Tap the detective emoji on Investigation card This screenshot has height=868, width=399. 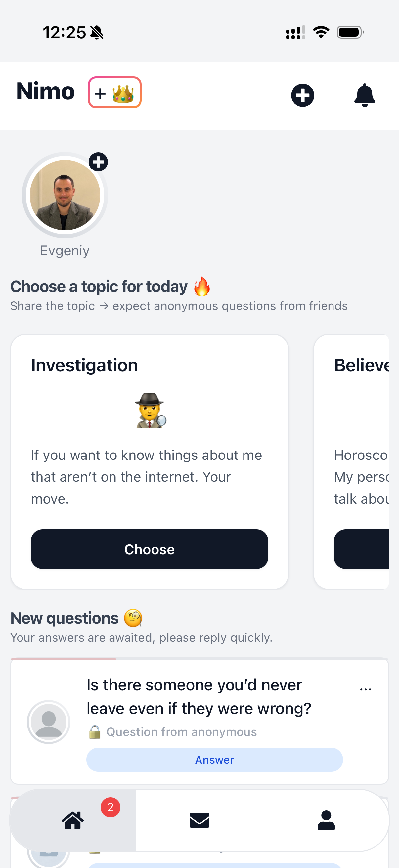(150, 410)
